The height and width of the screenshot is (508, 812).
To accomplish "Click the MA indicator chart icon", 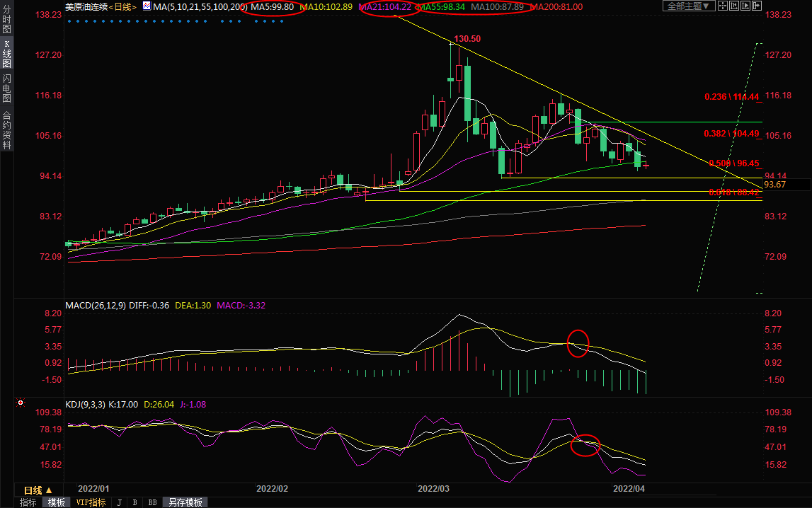I will click(x=147, y=6).
